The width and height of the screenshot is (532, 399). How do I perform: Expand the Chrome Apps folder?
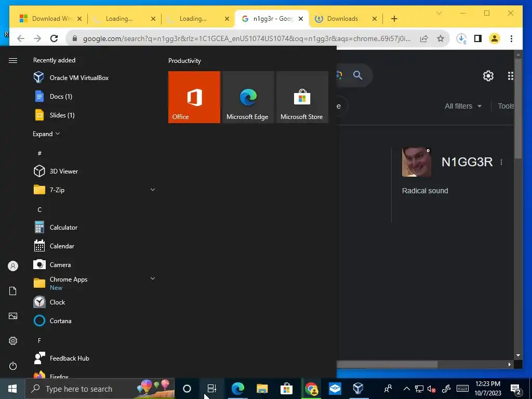153,278
